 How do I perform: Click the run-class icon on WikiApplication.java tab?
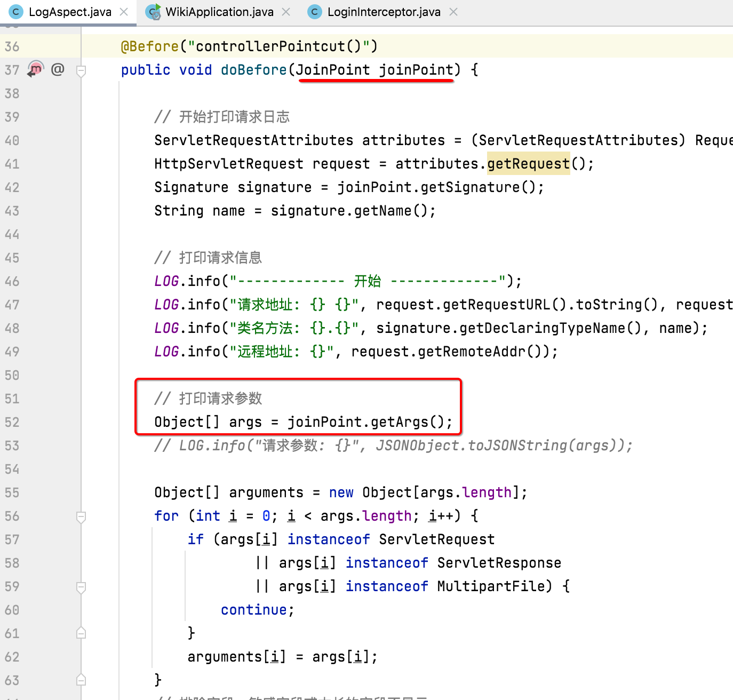(154, 12)
